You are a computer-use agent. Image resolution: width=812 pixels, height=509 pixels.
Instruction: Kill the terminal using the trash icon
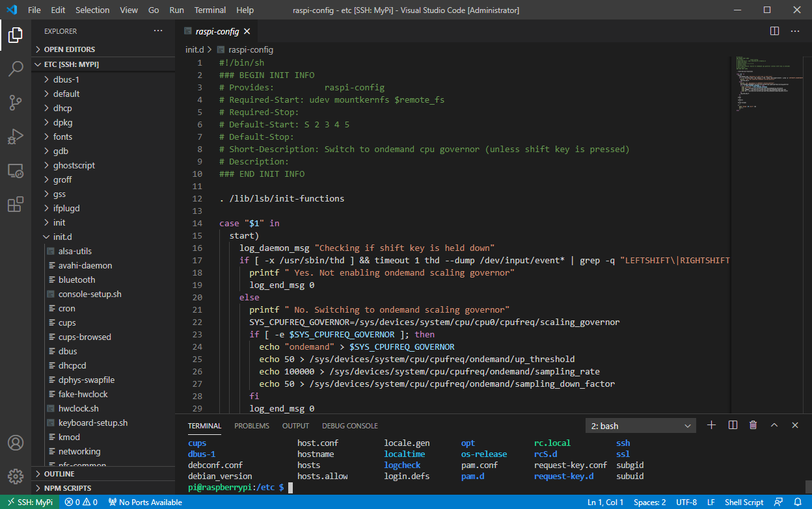[x=753, y=424]
